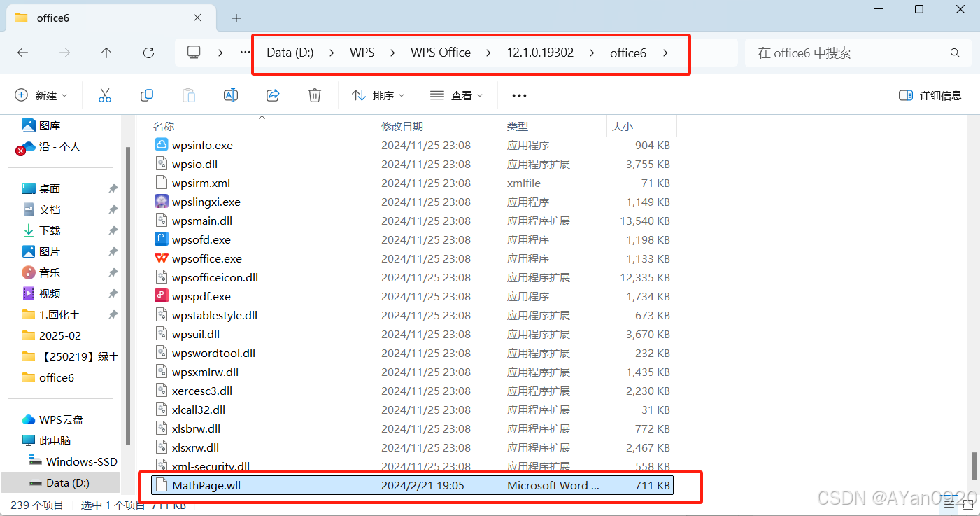The image size is (980, 516).
Task: Open 桌面 in the sidebar
Action: click(x=50, y=188)
